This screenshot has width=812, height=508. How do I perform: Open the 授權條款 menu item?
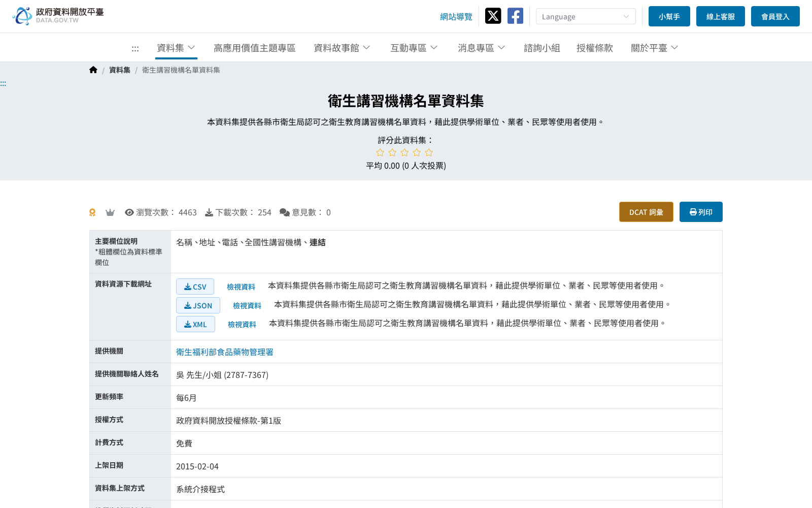pyautogui.click(x=595, y=48)
